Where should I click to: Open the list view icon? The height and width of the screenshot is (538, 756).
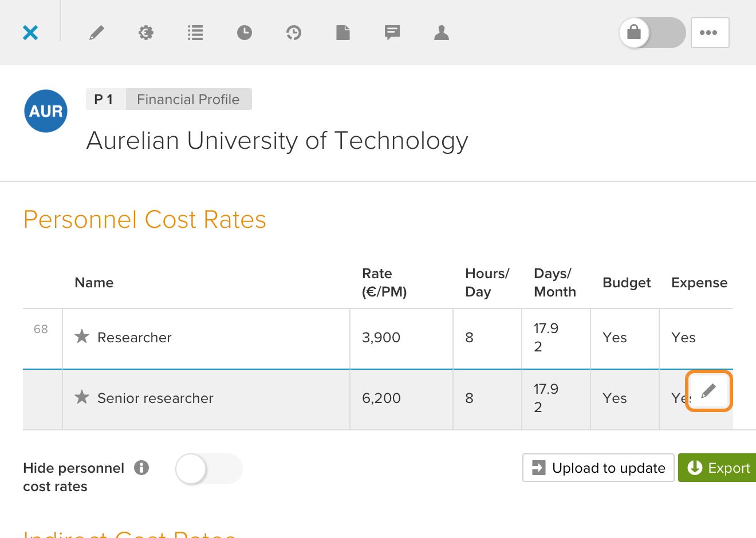point(195,33)
